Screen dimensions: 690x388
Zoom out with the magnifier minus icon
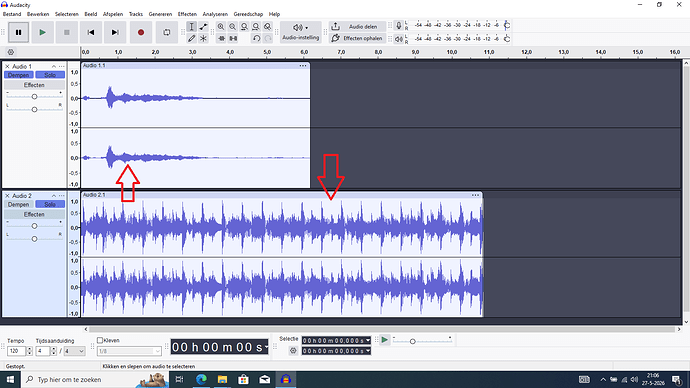pos(232,27)
